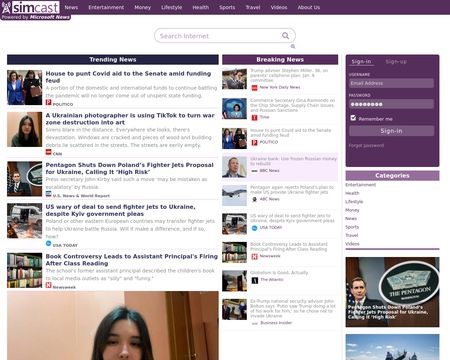
Task: Open the Pentagon briefing thumbnail in sidebar
Action: pos(392,292)
